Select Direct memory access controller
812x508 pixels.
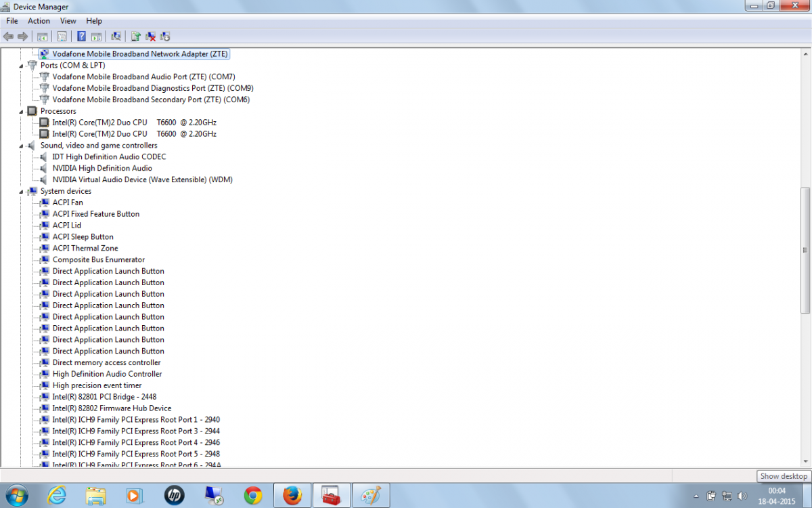click(x=106, y=362)
